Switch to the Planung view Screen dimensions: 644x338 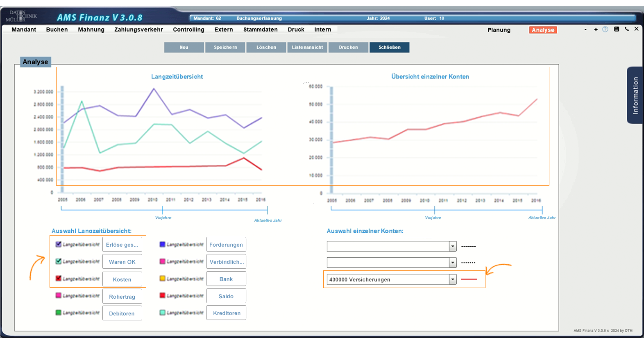point(499,30)
